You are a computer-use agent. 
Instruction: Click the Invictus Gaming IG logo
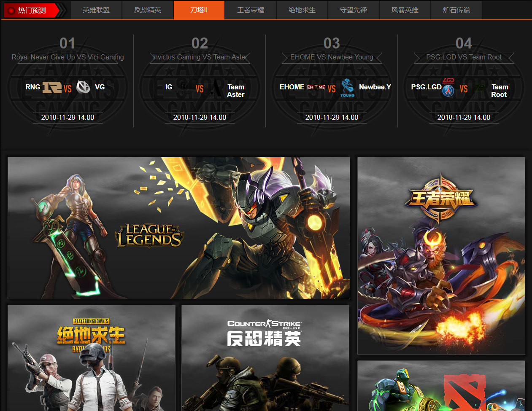pos(184,87)
